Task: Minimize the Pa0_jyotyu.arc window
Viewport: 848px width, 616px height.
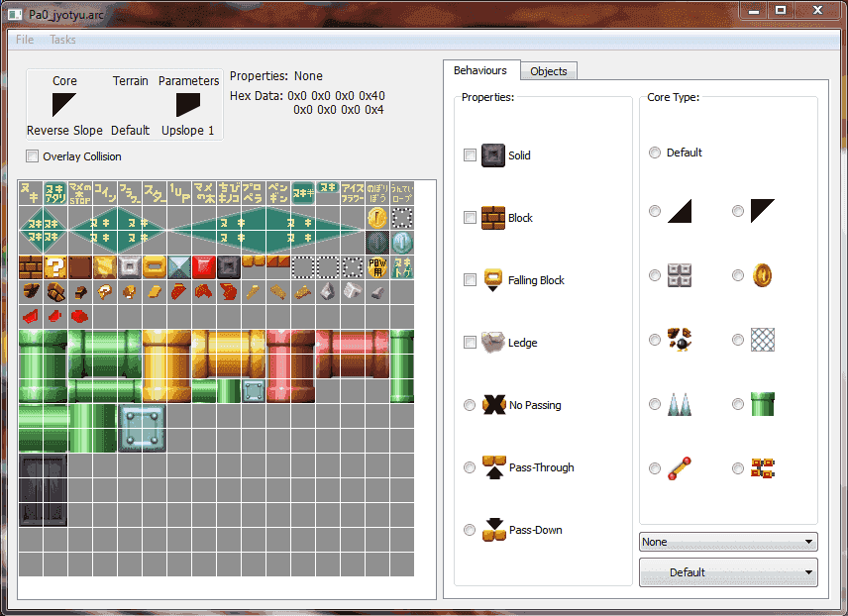Action: (754, 10)
